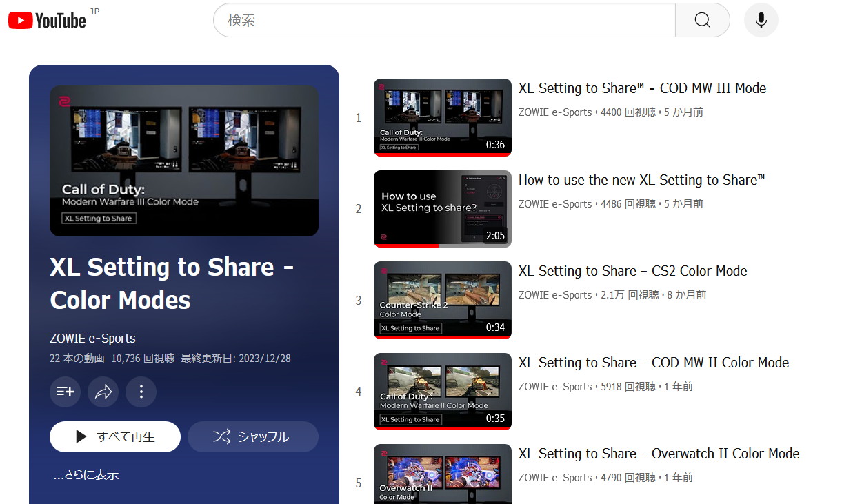
Task: Open ZOWIE e-Sports channel on How to use row
Action: pos(555,204)
